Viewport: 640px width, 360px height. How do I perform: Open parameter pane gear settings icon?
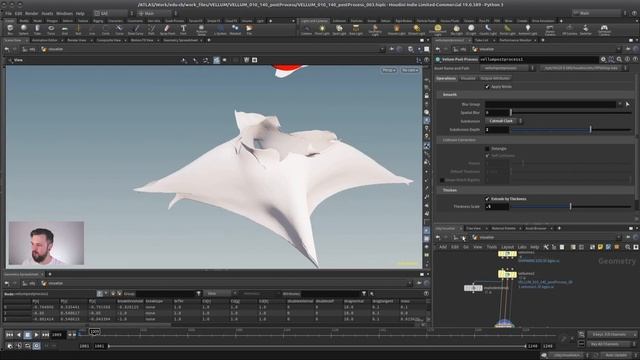point(603,59)
